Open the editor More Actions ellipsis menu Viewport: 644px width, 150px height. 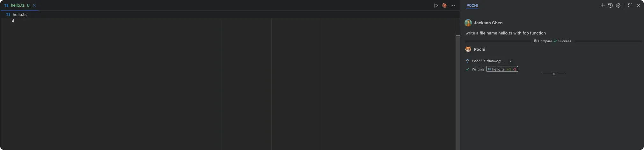point(453,5)
